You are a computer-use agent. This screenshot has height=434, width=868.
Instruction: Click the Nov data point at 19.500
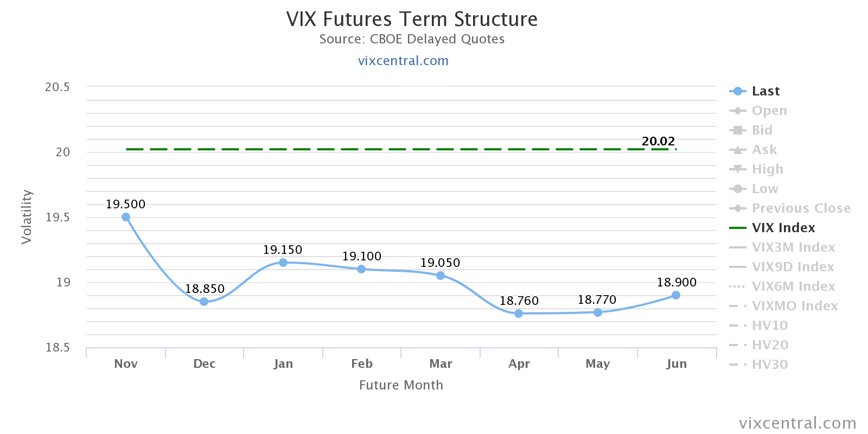click(126, 217)
